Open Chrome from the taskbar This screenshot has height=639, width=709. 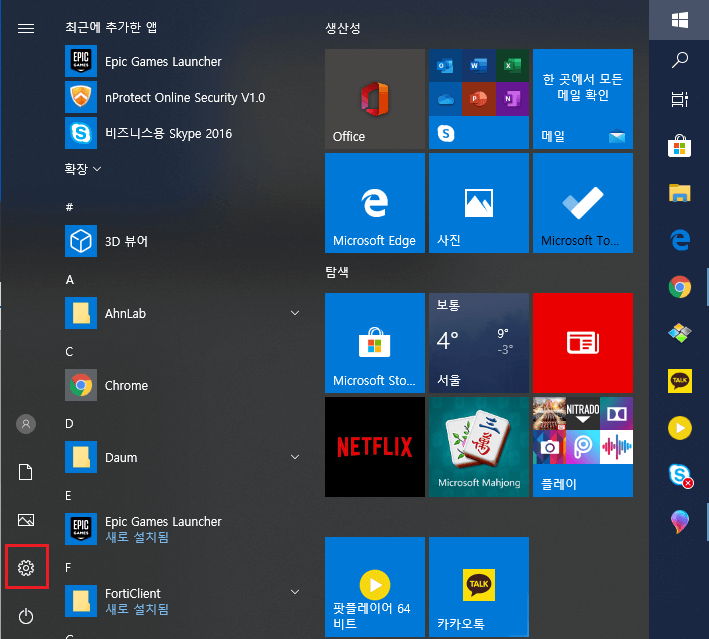680,287
